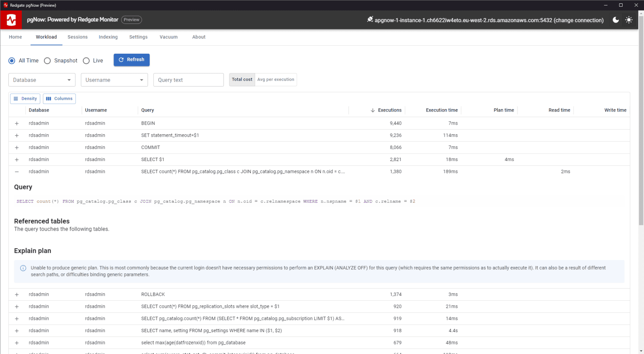Select the Live radio button

(x=86, y=60)
